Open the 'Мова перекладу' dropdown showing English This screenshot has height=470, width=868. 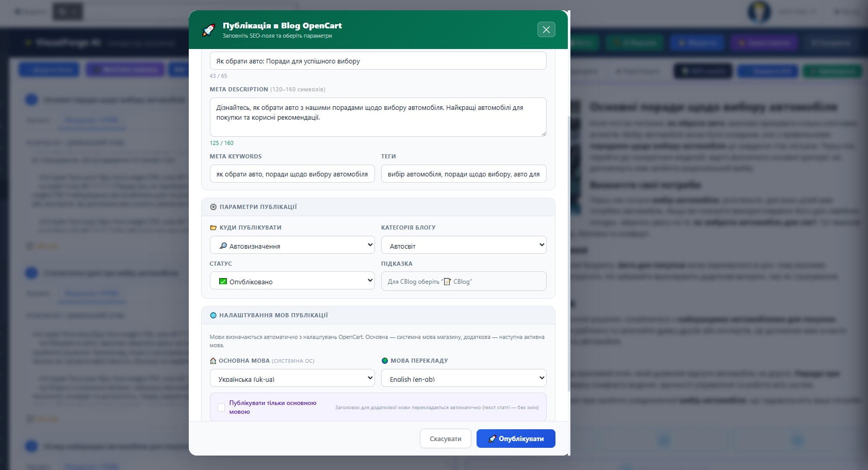pyautogui.click(x=464, y=378)
